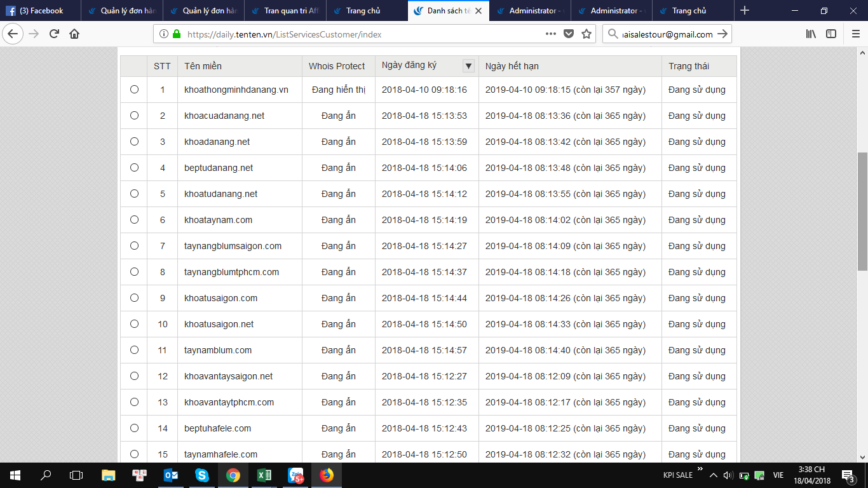The width and height of the screenshot is (868, 488).
Task: Choose the taynamblum.com row radio button
Action: 134,350
